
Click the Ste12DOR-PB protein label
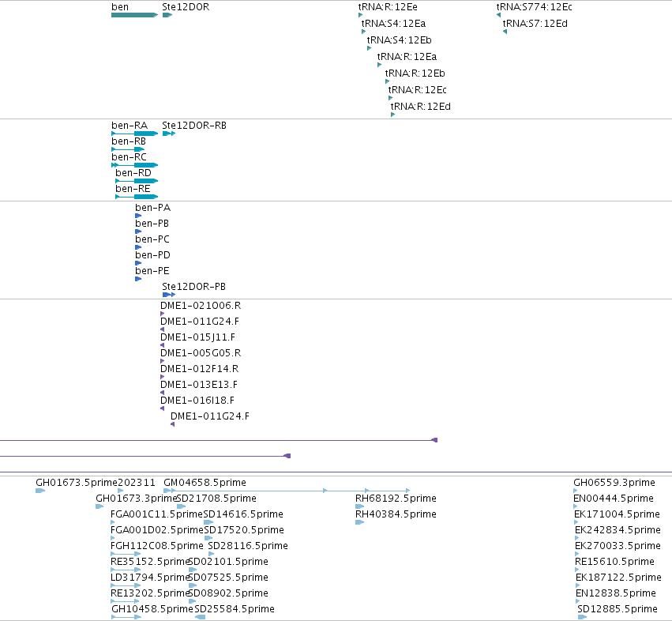click(x=193, y=287)
